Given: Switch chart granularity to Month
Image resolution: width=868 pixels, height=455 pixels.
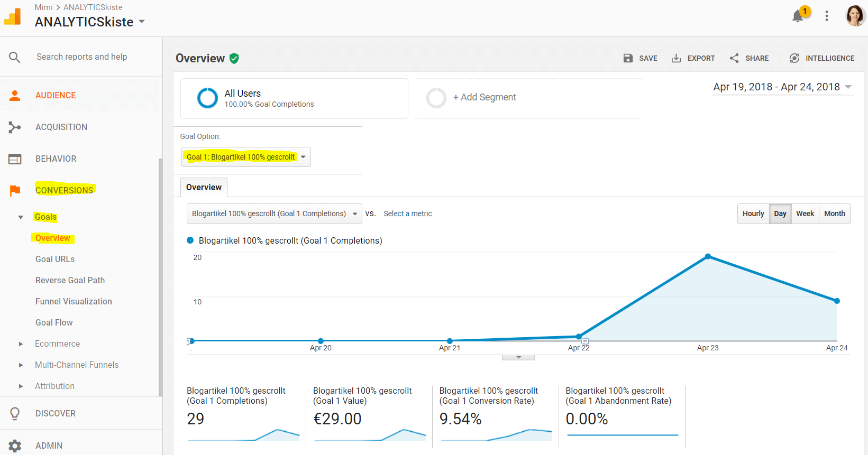Looking at the screenshot, I should click(834, 213).
